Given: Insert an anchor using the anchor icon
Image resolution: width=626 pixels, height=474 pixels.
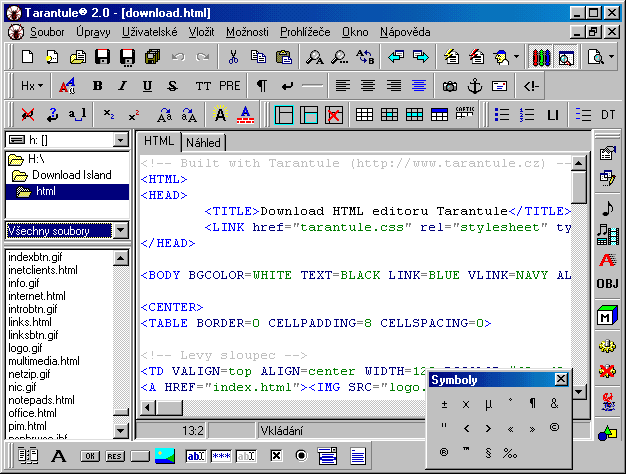Looking at the screenshot, I should point(475,86).
